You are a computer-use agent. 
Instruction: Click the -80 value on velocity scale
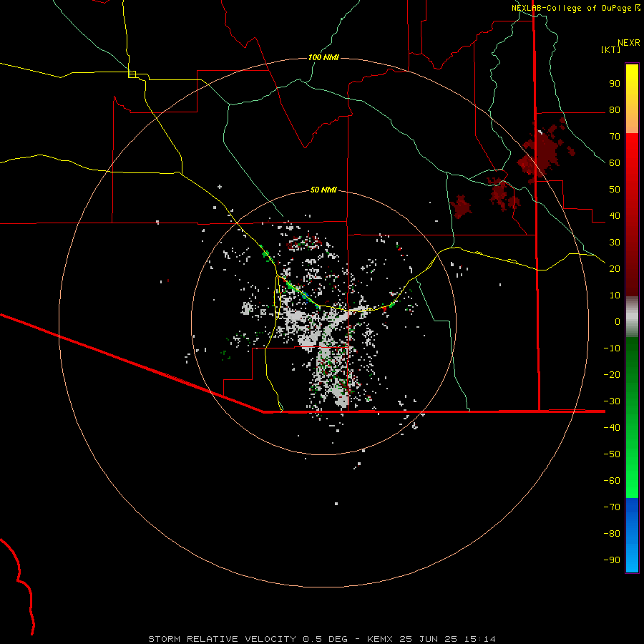click(612, 534)
